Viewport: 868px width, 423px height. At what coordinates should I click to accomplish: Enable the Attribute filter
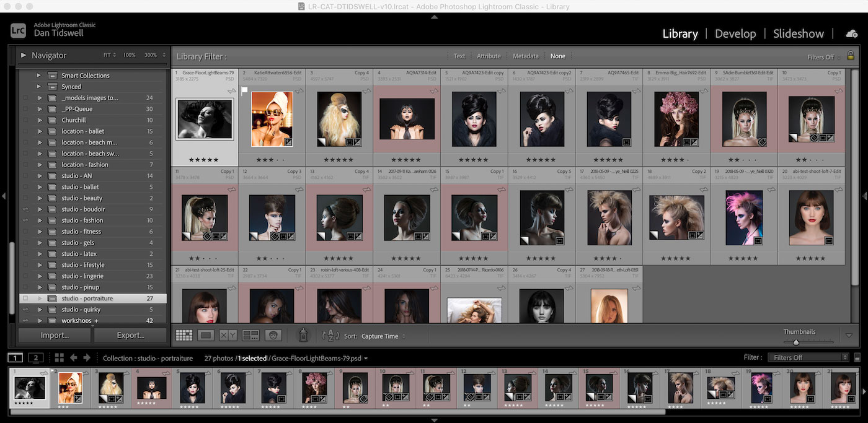(x=489, y=56)
